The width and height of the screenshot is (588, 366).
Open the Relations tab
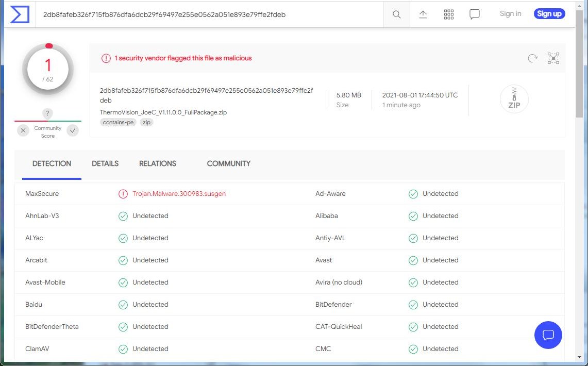pos(158,163)
